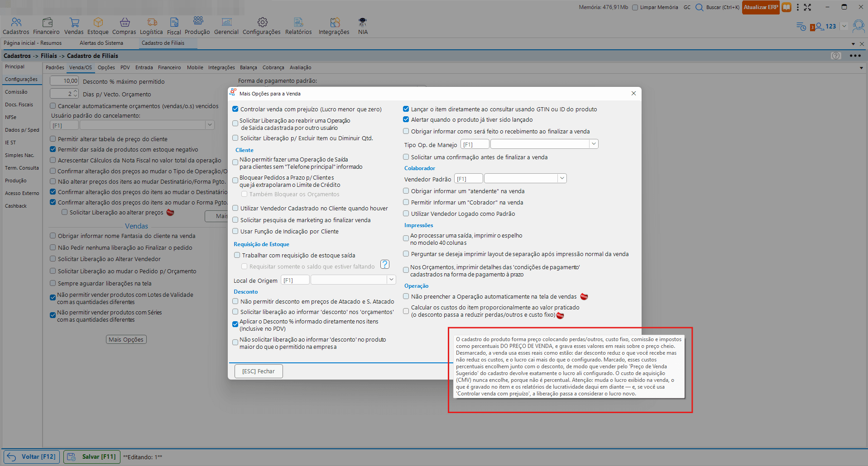Open the Financeiro module icon
The width and height of the screenshot is (868, 466).
coord(47,22)
